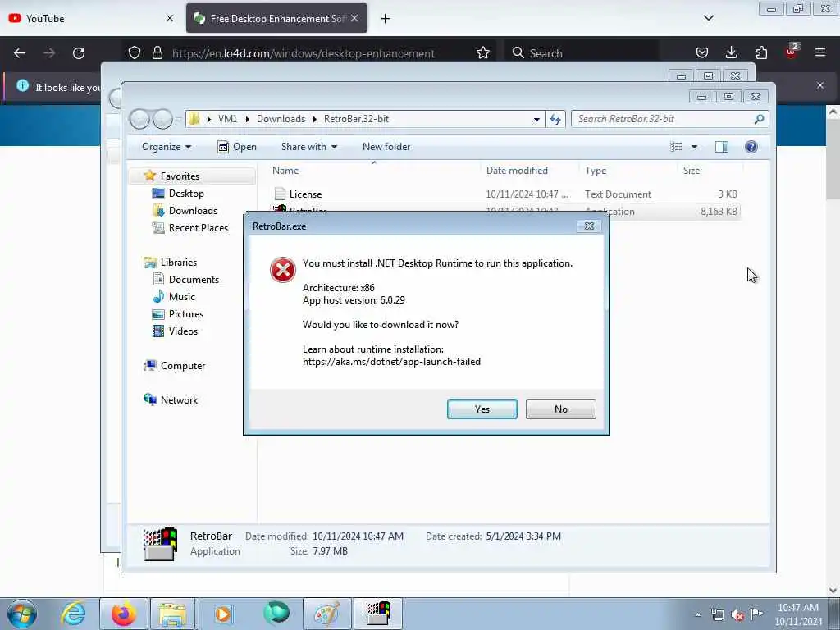Select Computer in navigation pane
This screenshot has height=630, width=840.
[183, 366]
